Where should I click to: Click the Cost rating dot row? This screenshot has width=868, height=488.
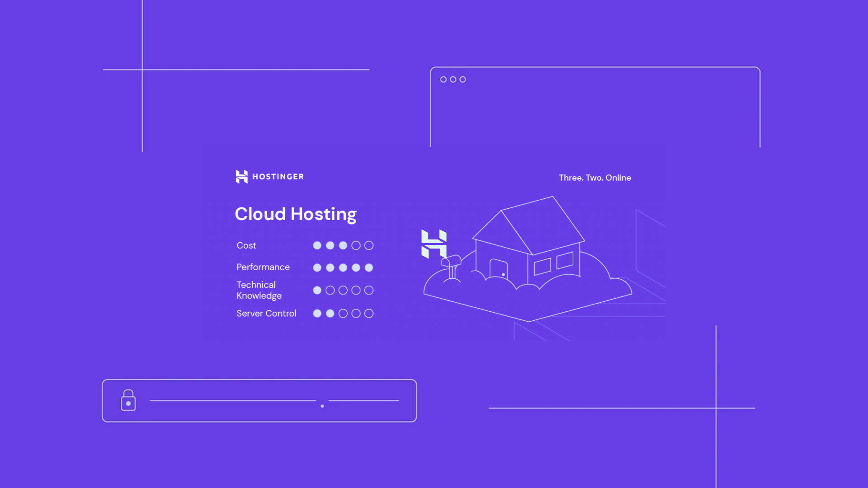point(343,245)
